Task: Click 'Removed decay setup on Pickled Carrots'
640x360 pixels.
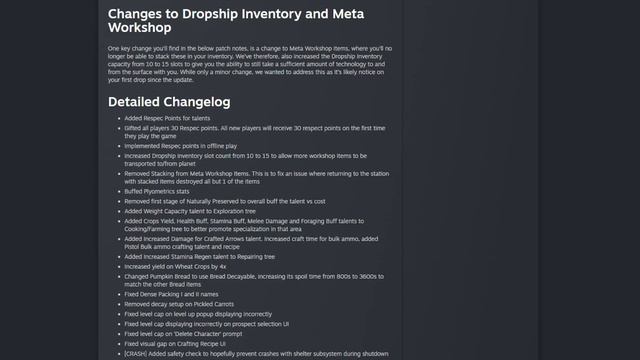Action: [179, 304]
